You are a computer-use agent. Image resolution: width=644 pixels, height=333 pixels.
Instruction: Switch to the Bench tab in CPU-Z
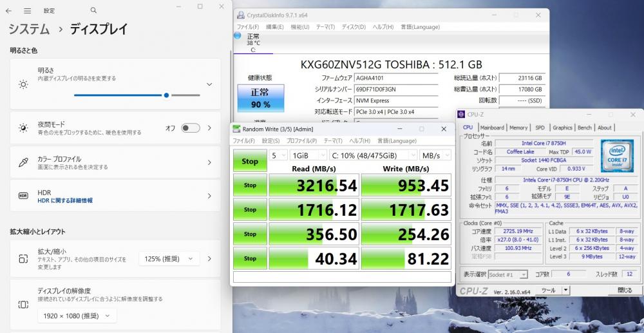pos(585,128)
